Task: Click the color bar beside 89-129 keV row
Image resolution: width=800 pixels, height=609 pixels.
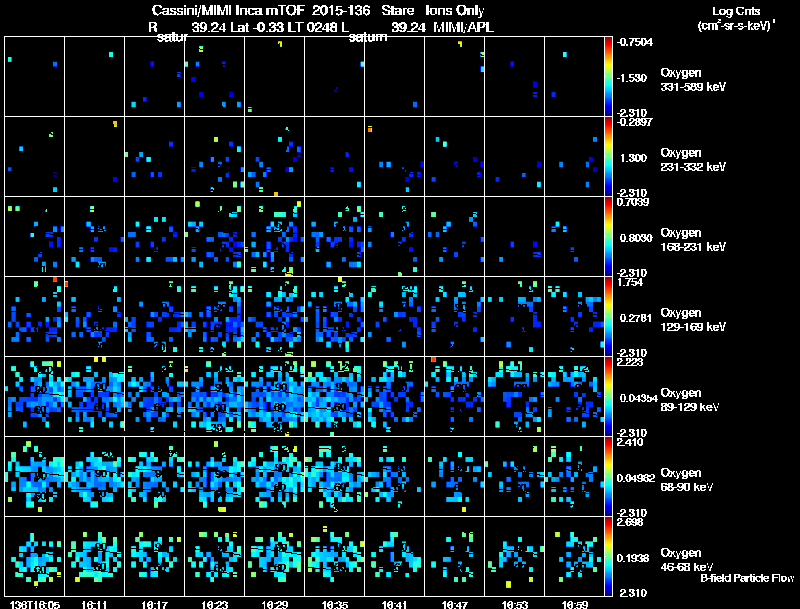Action: point(608,396)
